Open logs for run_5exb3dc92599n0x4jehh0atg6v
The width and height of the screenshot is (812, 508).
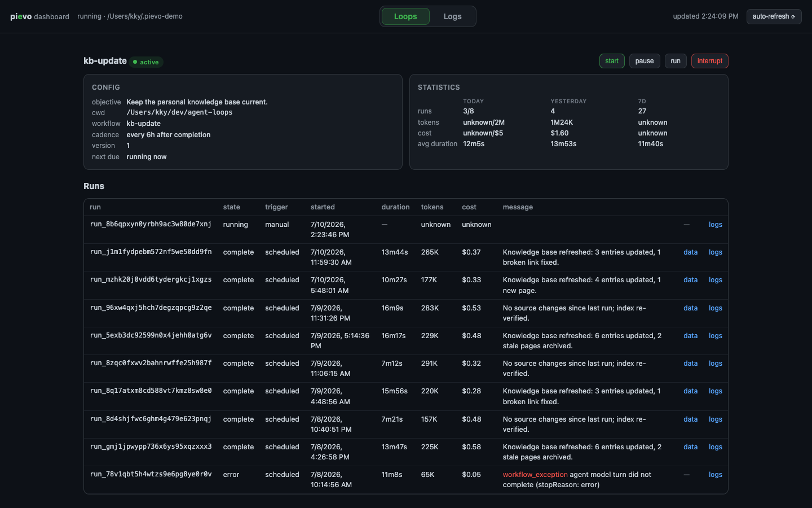coord(715,336)
